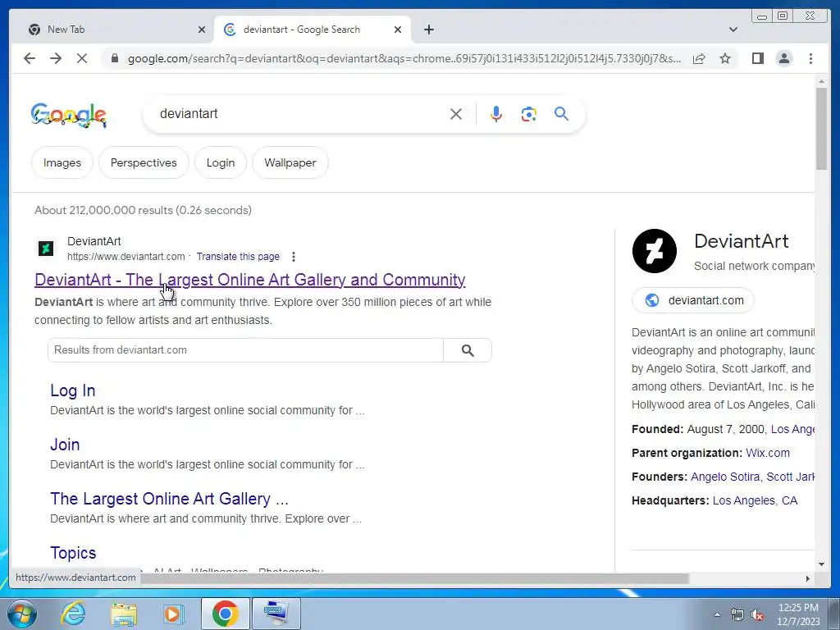Switch to deviantart Google Search tab
Image resolution: width=840 pixels, height=630 pixels.
pyautogui.click(x=313, y=30)
